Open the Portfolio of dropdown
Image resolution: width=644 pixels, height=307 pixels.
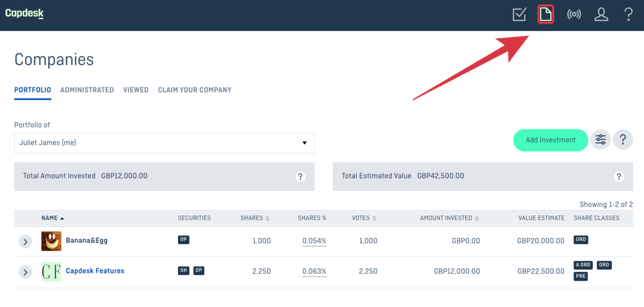click(164, 143)
